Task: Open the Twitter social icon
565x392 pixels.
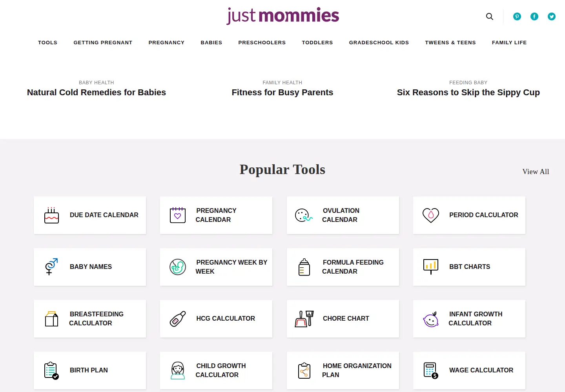Action: [552, 16]
